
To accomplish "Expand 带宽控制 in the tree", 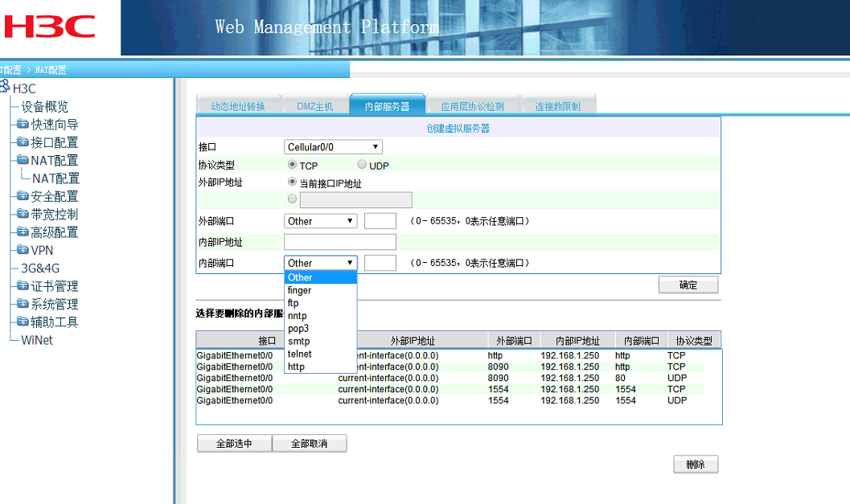I will pos(54,214).
